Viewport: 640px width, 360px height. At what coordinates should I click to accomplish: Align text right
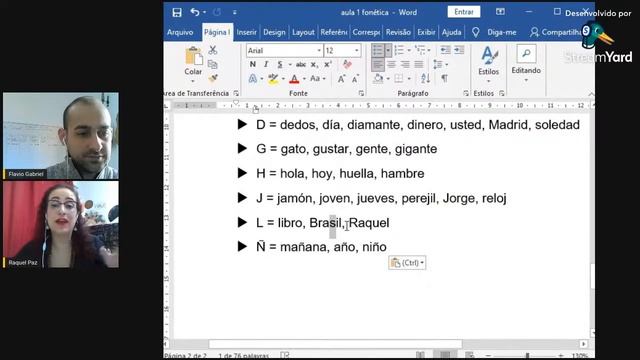click(405, 64)
